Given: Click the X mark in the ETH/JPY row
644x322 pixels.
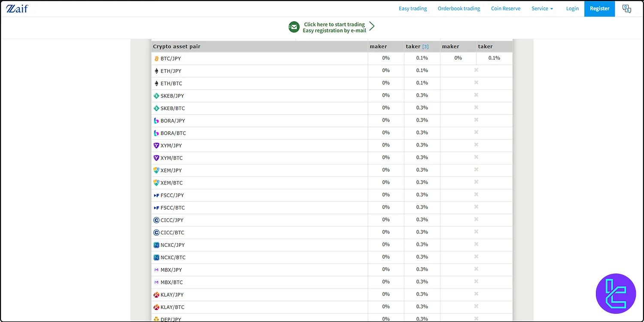Looking at the screenshot, I should point(476,70).
